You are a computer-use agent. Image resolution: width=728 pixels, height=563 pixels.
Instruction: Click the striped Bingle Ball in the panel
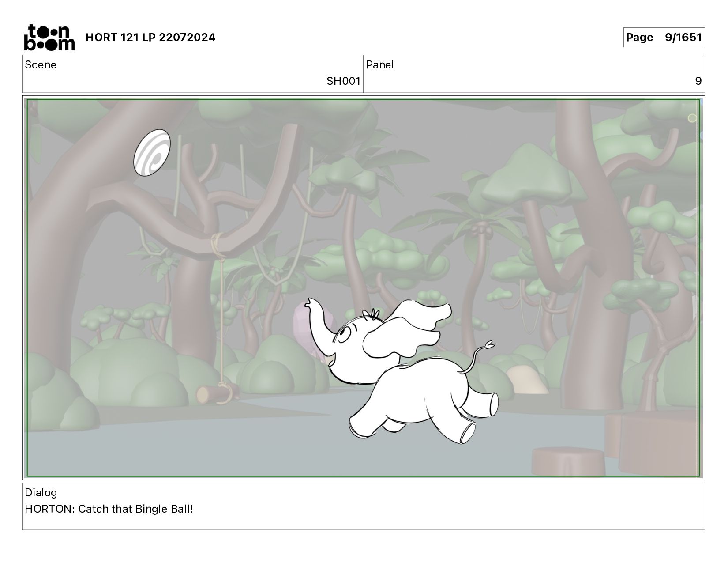(152, 152)
